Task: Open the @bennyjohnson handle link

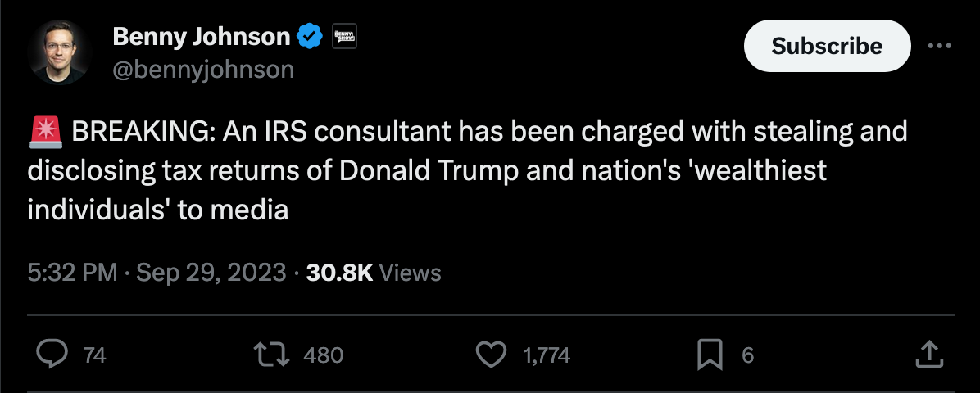Action: (x=203, y=70)
